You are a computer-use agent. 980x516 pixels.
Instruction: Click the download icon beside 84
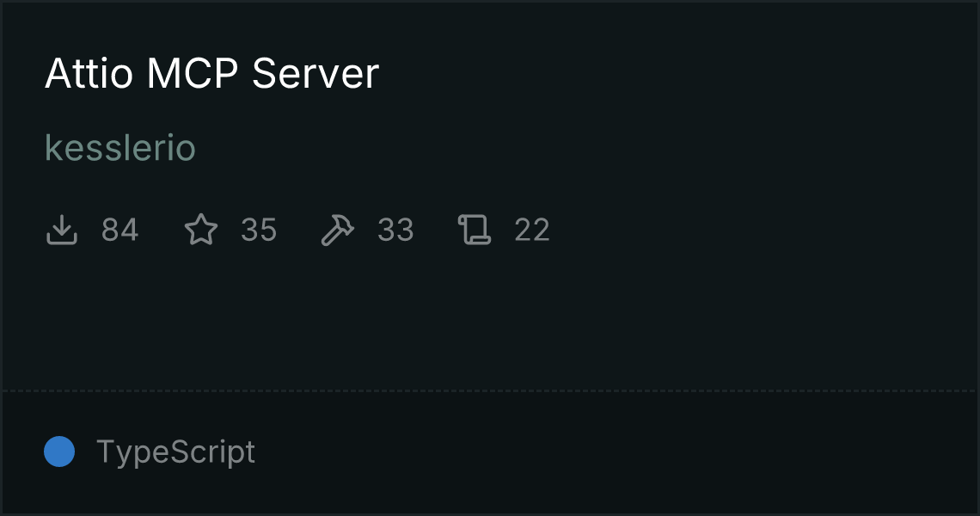pos(62,230)
